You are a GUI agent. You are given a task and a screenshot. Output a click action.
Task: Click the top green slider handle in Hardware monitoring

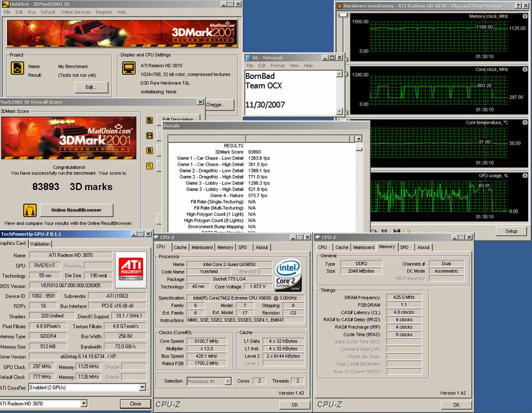pyautogui.click(x=343, y=15)
